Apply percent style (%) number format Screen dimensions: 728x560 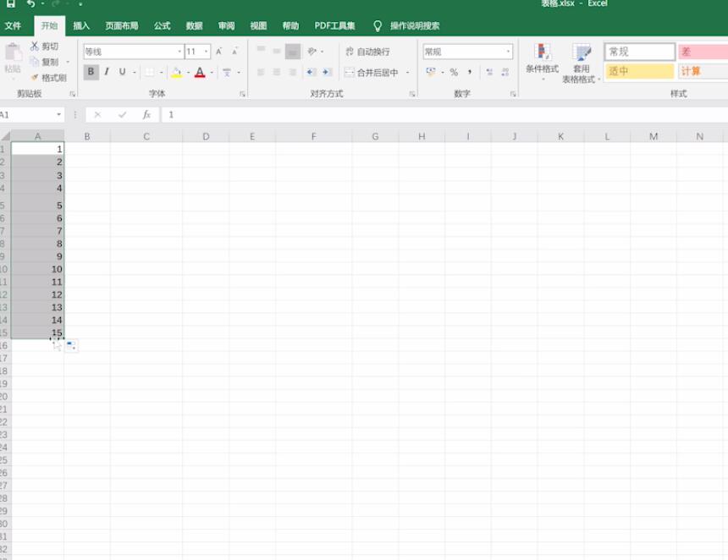pos(454,72)
